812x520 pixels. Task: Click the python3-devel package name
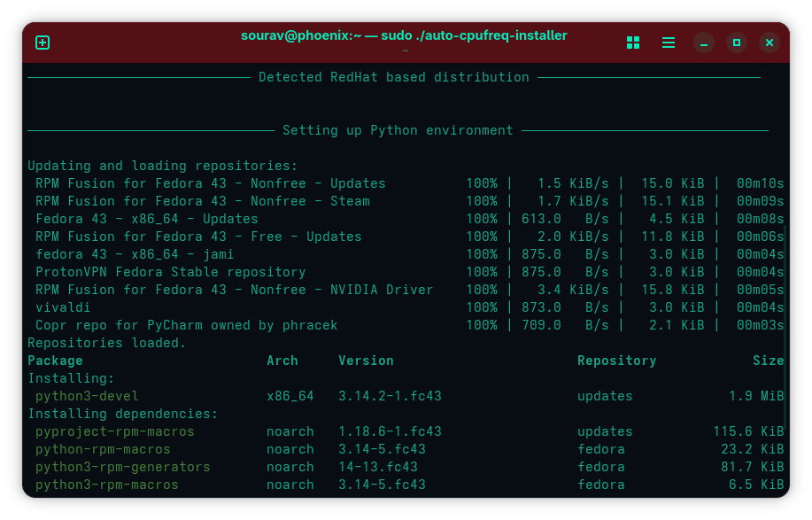pyautogui.click(x=87, y=396)
